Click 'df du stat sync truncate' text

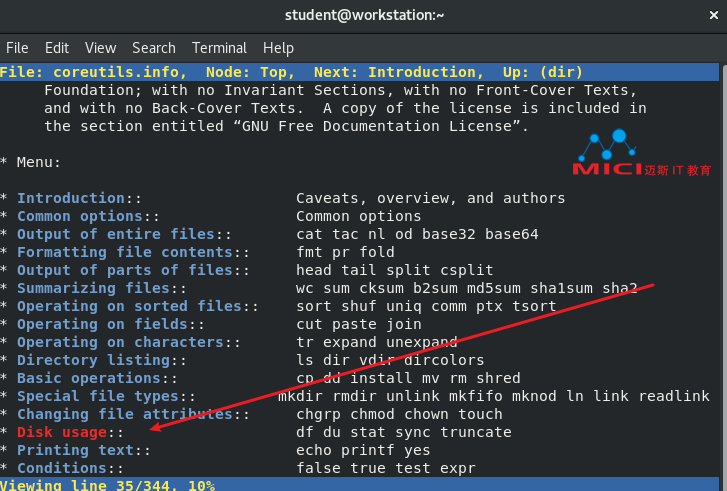pyautogui.click(x=404, y=433)
